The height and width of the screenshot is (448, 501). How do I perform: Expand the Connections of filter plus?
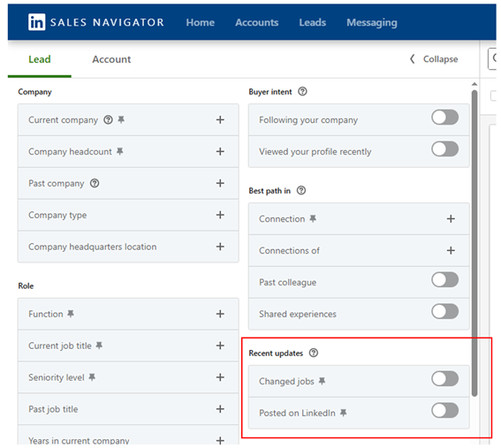451,250
